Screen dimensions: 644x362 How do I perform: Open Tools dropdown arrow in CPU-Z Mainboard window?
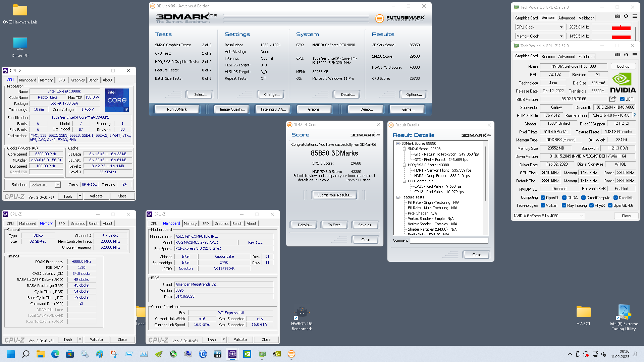click(224, 340)
